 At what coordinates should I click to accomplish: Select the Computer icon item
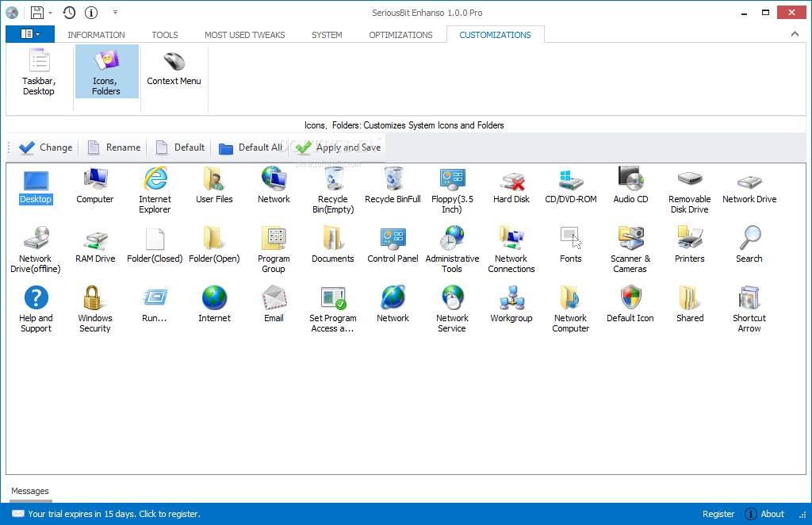(95, 186)
